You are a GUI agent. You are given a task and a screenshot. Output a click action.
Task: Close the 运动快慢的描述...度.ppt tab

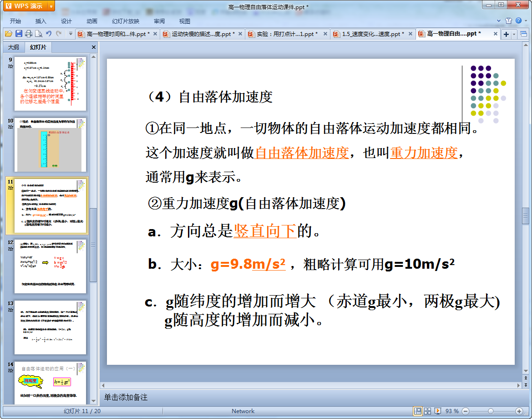coord(240,34)
